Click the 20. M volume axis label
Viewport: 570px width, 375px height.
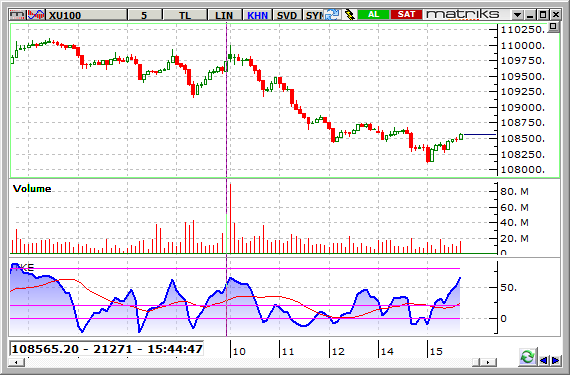point(514,238)
